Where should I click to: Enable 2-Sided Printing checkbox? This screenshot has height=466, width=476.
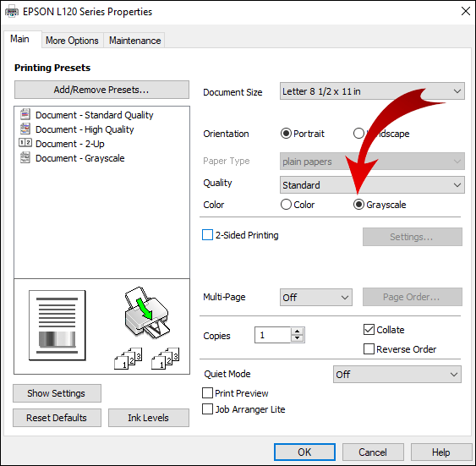coord(207,234)
